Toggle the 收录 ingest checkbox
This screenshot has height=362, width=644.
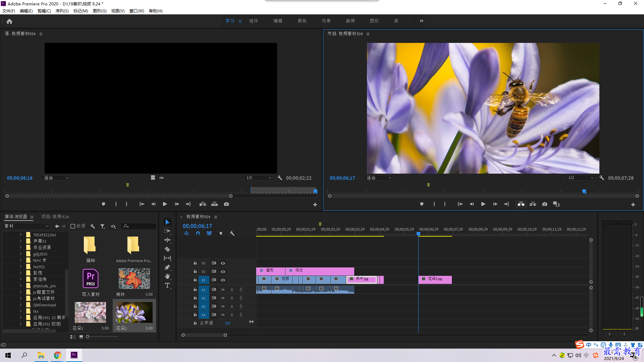[73, 226]
